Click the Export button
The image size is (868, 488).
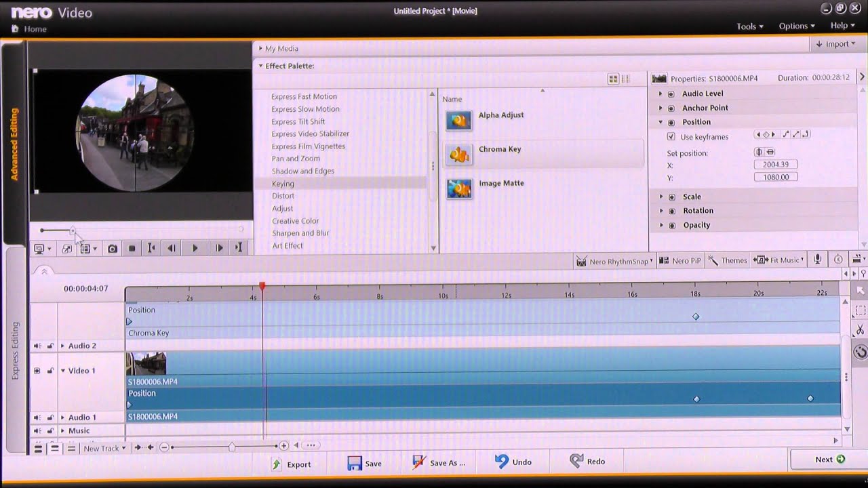tap(292, 464)
